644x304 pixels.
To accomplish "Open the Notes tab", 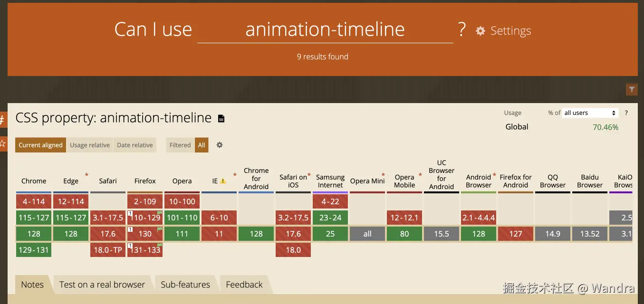I will tap(32, 285).
